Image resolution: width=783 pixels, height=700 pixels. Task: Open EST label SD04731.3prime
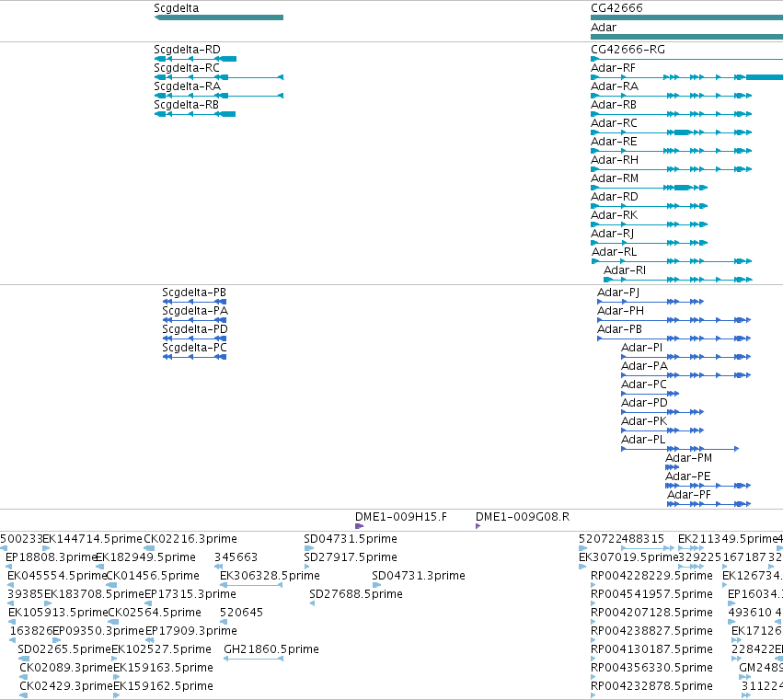point(419,576)
